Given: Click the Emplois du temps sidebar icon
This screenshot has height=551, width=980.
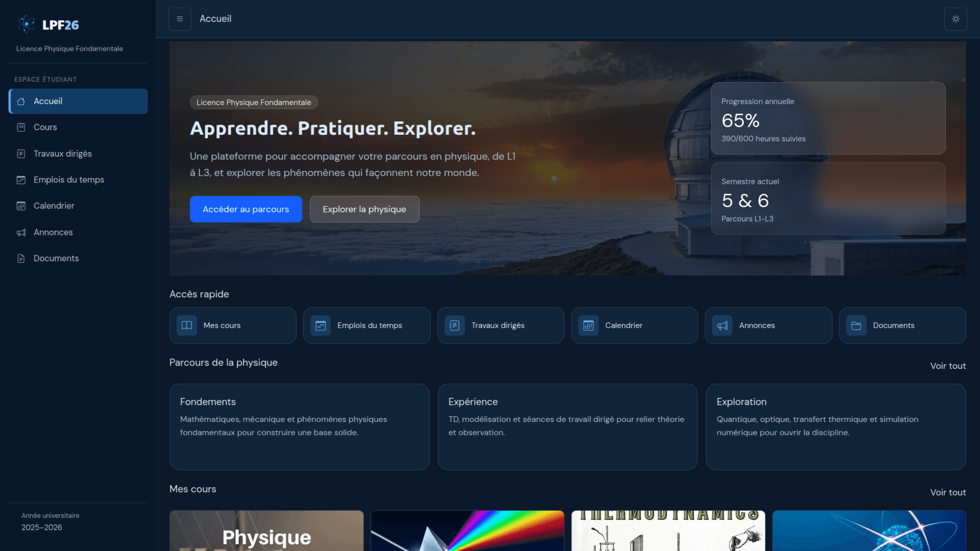Looking at the screenshot, I should [21, 180].
